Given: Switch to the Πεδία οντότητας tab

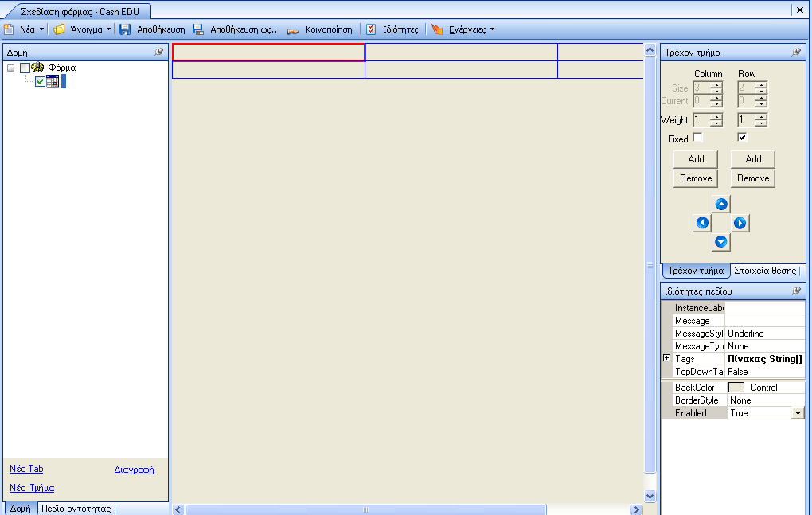Looking at the screenshot, I should coord(76,509).
